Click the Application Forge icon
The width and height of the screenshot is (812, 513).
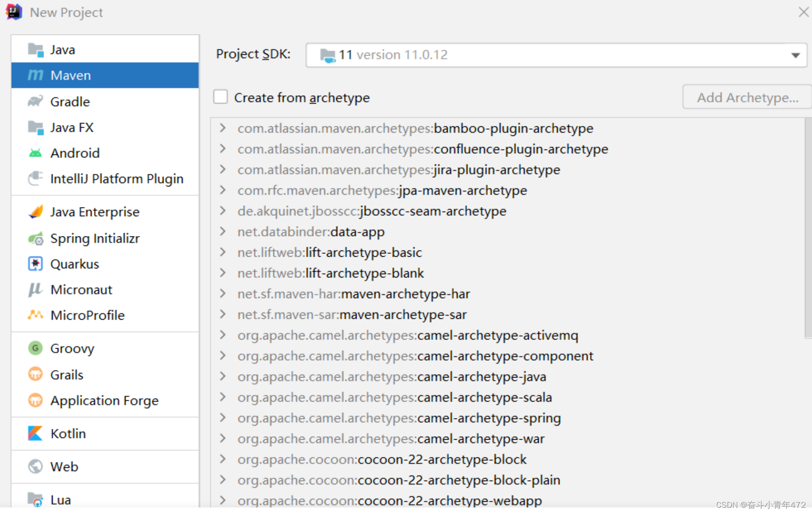35,400
